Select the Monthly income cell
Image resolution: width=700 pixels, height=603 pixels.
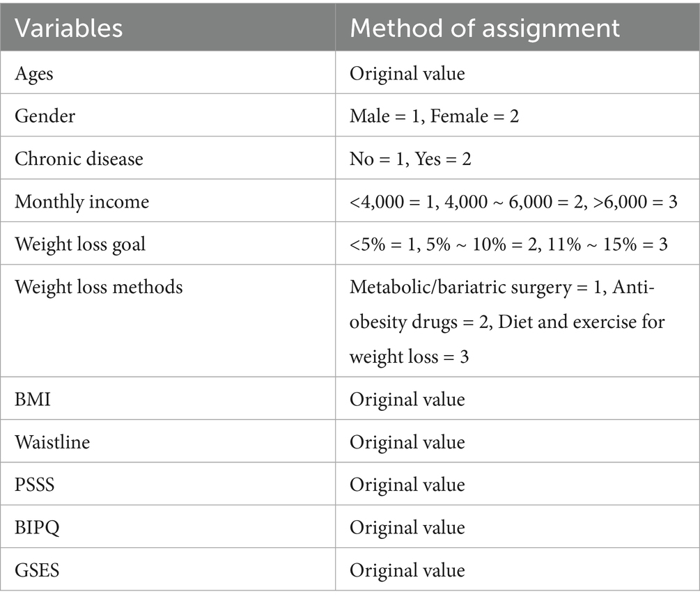point(81,201)
